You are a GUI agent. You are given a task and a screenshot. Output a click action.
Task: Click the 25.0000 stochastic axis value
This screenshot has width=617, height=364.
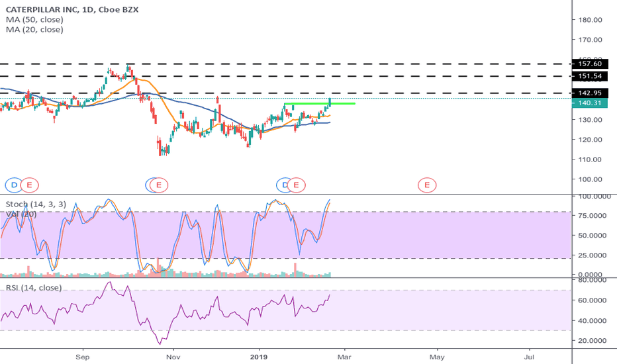tap(593, 255)
